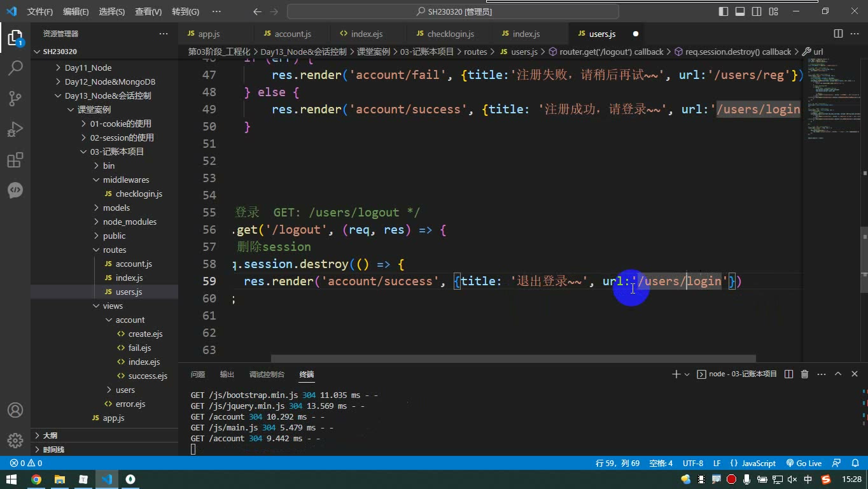This screenshot has width=868, height=489.
Task: Open the Extensions view
Action: (15, 160)
